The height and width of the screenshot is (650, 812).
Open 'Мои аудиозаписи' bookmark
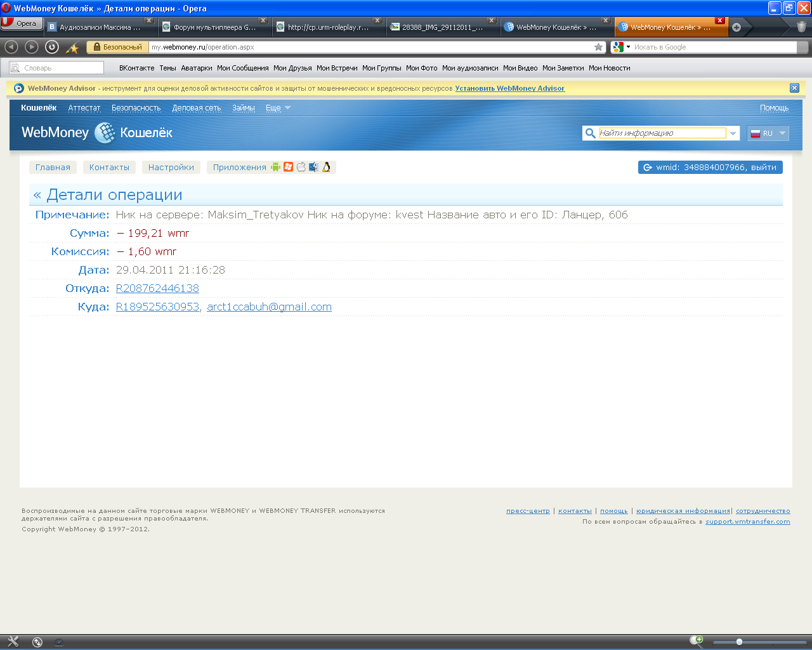tap(470, 68)
